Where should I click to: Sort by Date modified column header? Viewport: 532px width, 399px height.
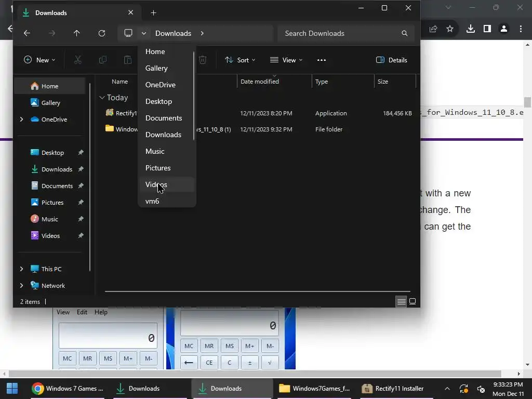point(274,82)
